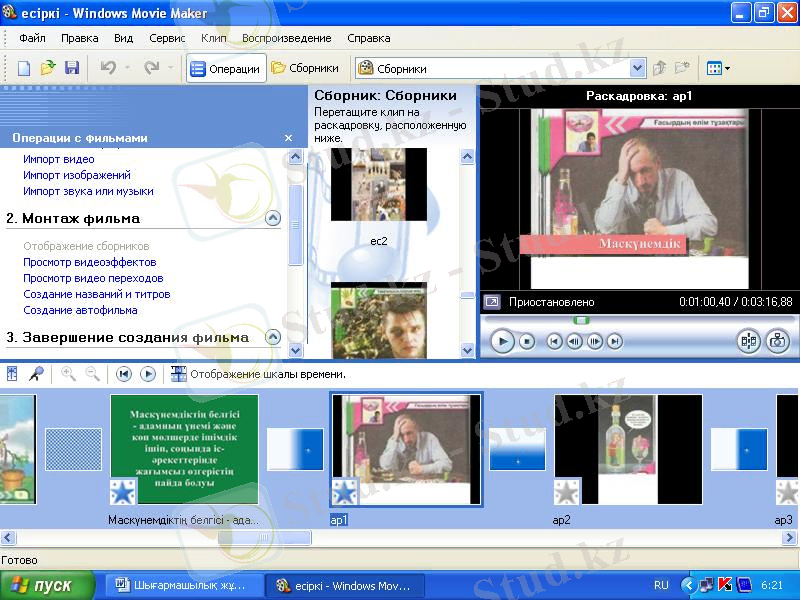Take a picture from the preview
The height and width of the screenshot is (600, 800).
pyautogui.click(x=777, y=342)
